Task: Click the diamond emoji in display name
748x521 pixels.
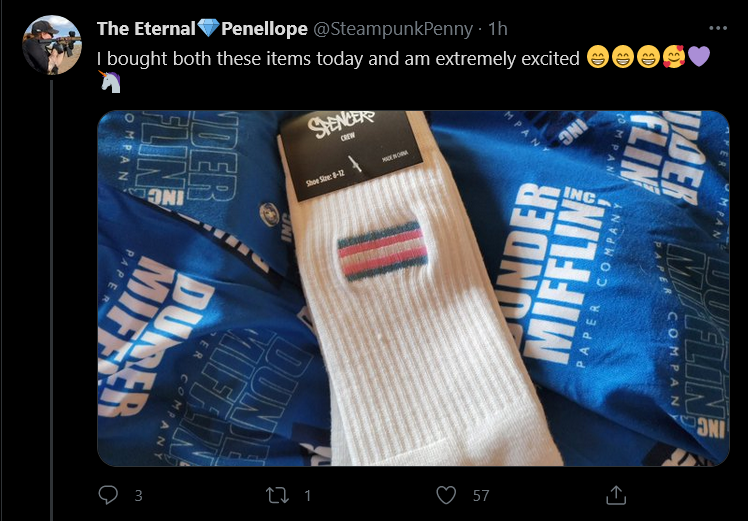Action: 208,28
